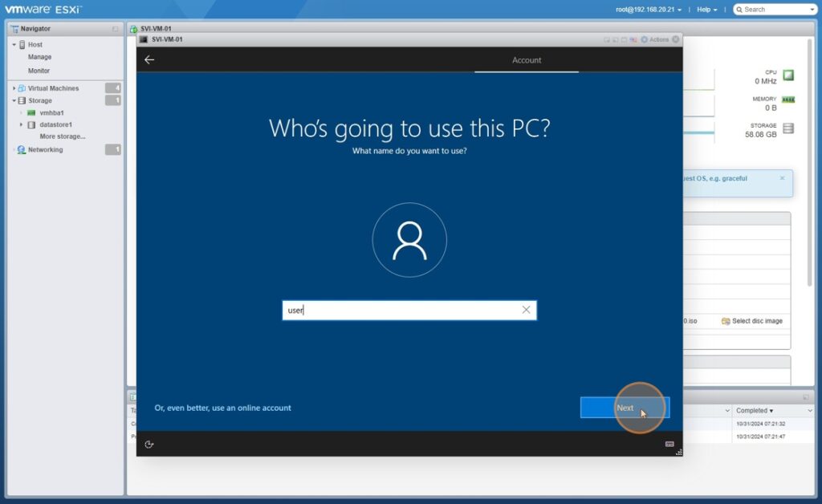The image size is (822, 504).
Task: Click the Memory usage icon
Action: (788, 100)
